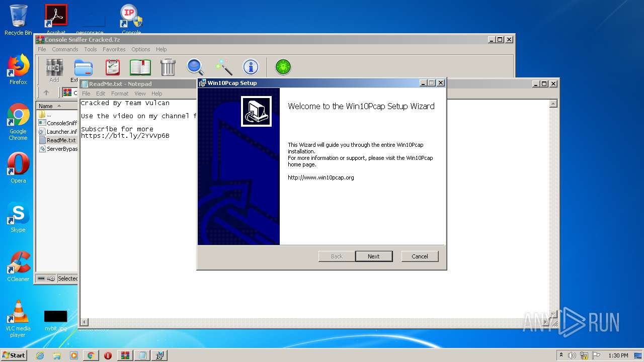Switch to Win10Pcap setup in taskbar
Screen dimensions: 644x362
point(159,355)
